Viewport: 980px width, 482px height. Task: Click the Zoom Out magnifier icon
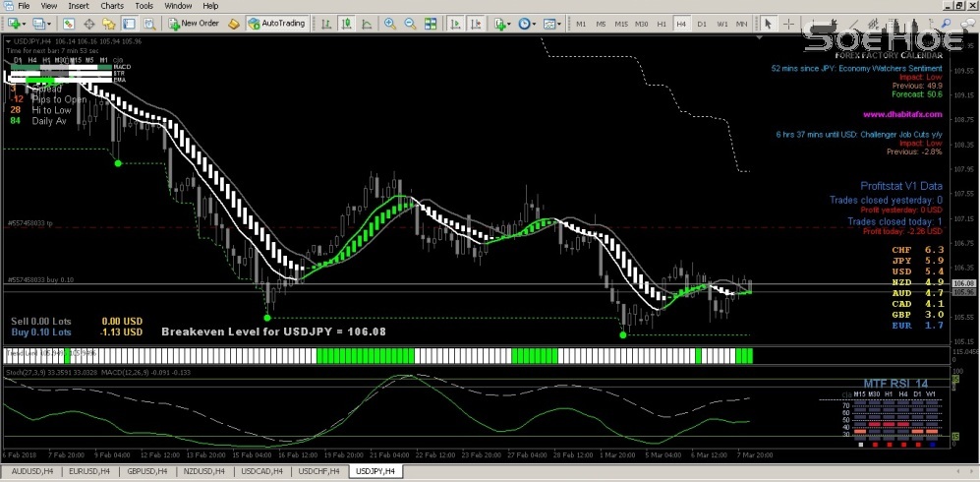[x=409, y=23]
